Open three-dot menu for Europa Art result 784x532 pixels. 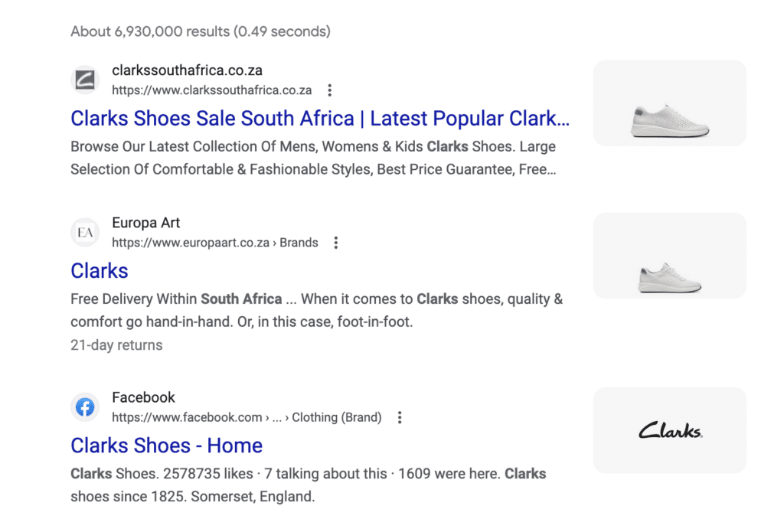coord(335,243)
